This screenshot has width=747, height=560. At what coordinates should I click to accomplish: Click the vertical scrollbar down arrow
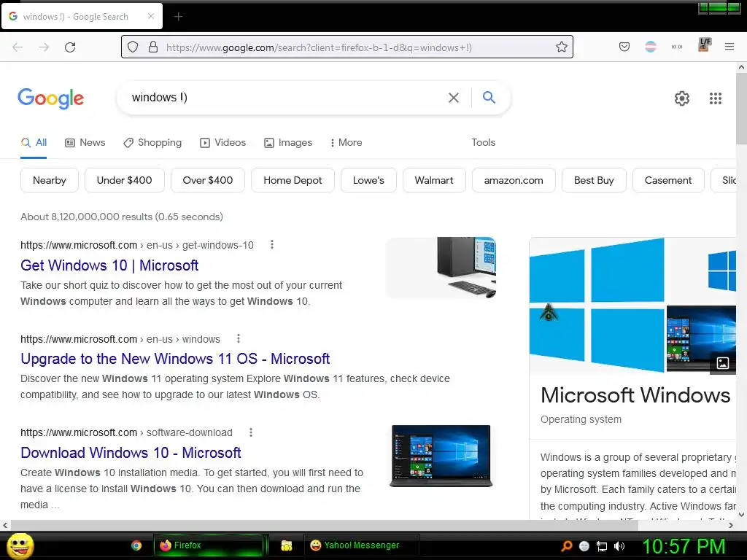pos(741,514)
